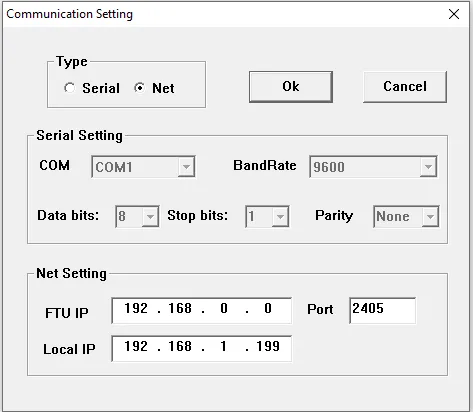Click the Communication Setting title text
The image size is (473, 412).
[x=69, y=14]
